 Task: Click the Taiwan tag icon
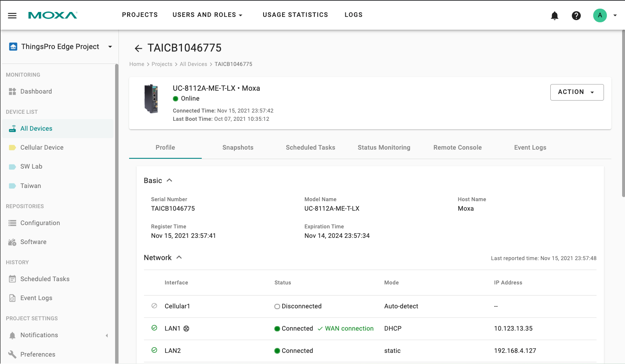coord(12,186)
